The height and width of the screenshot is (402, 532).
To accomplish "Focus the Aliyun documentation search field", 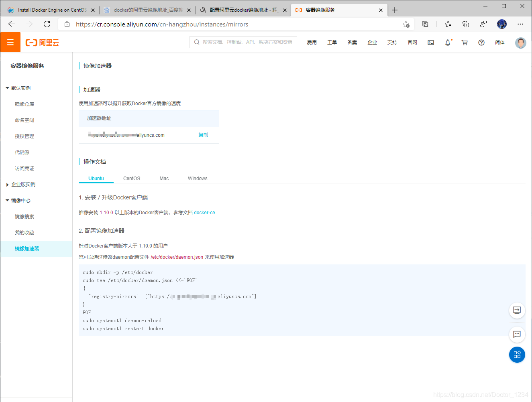I will point(243,42).
